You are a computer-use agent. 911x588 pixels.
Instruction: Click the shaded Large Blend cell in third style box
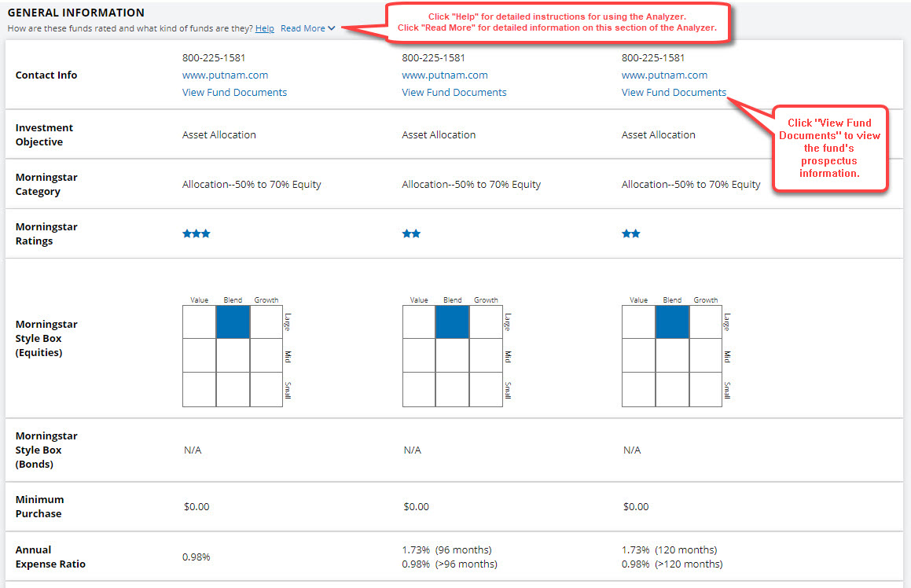671,322
